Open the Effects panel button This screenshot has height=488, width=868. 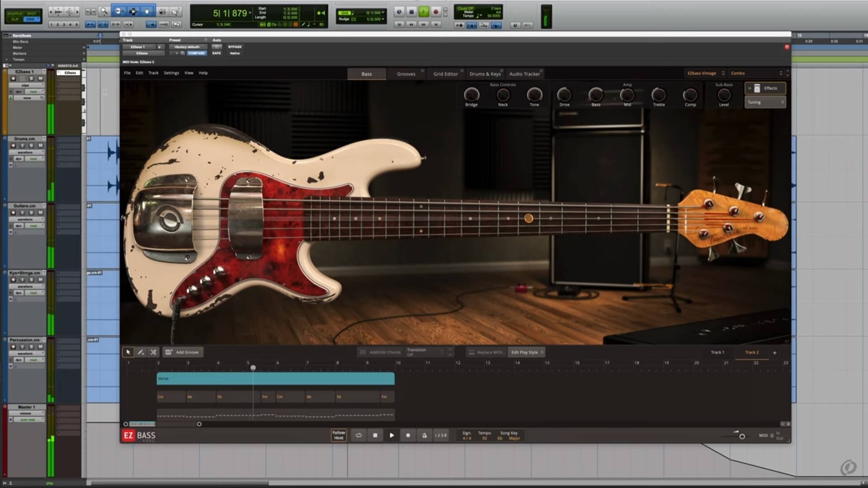[x=765, y=88]
